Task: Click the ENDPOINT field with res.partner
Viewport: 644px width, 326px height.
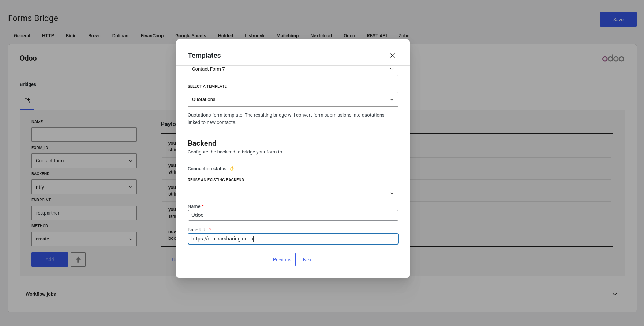Action: coord(84,213)
